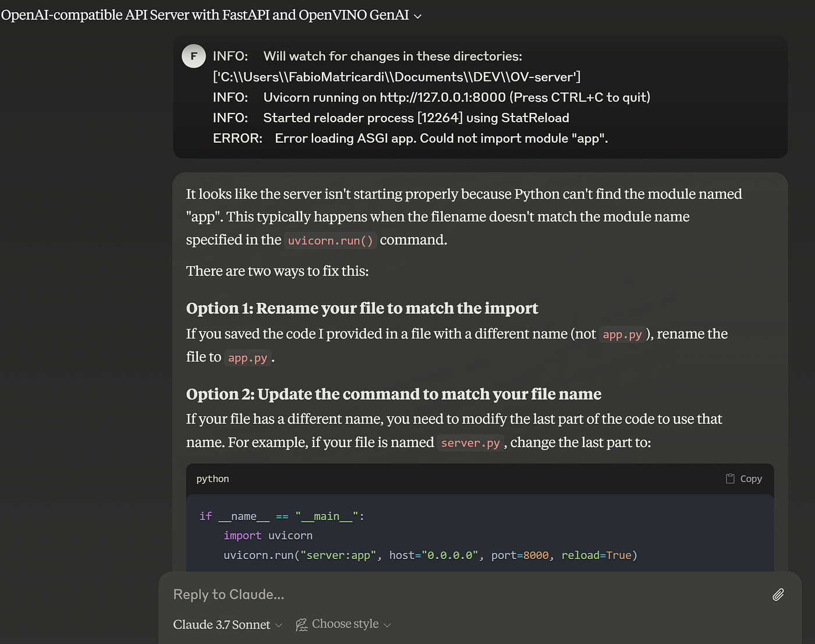Click the ERROR line in user message
Viewport: 815px width, 644px height.
410,139
